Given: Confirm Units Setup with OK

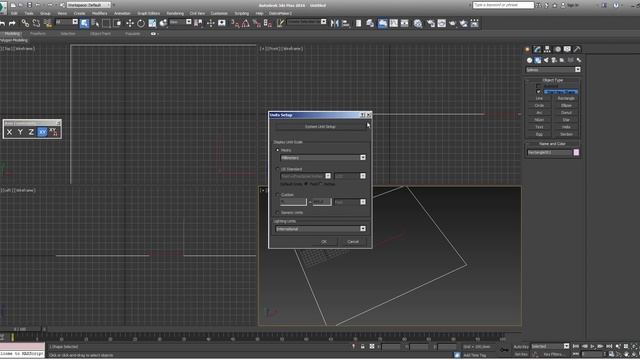Looking at the screenshot, I should (x=324, y=242).
